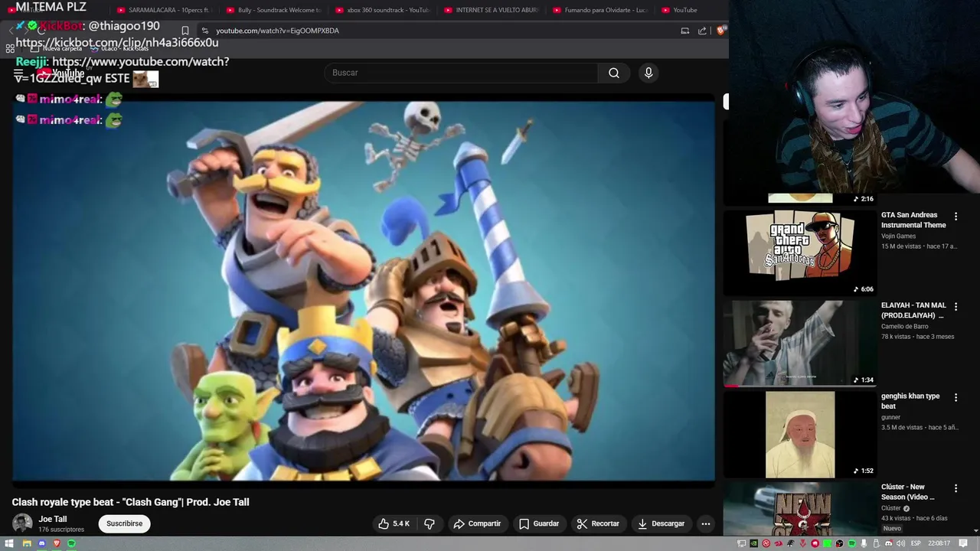Click the Clash Gang video player
This screenshot has width=980, height=551.
[x=364, y=291]
